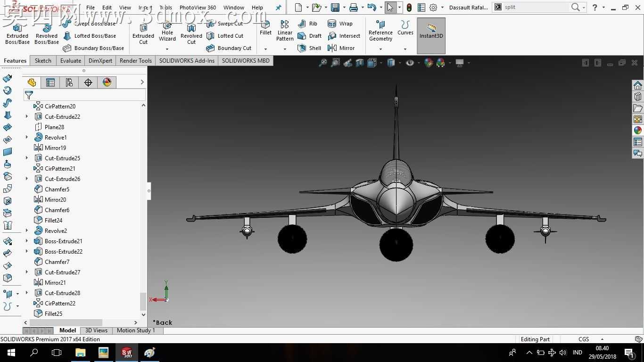The image size is (644, 362).
Task: Open the unit system dropdown beside CGS
Action: point(602,339)
